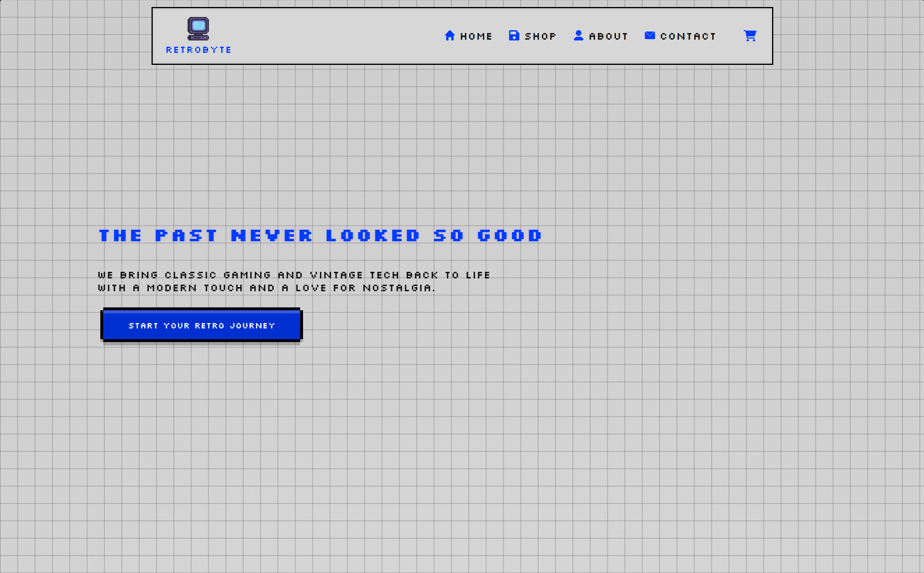
Task: Click WE BRING at paragraph start
Action: tap(128, 275)
